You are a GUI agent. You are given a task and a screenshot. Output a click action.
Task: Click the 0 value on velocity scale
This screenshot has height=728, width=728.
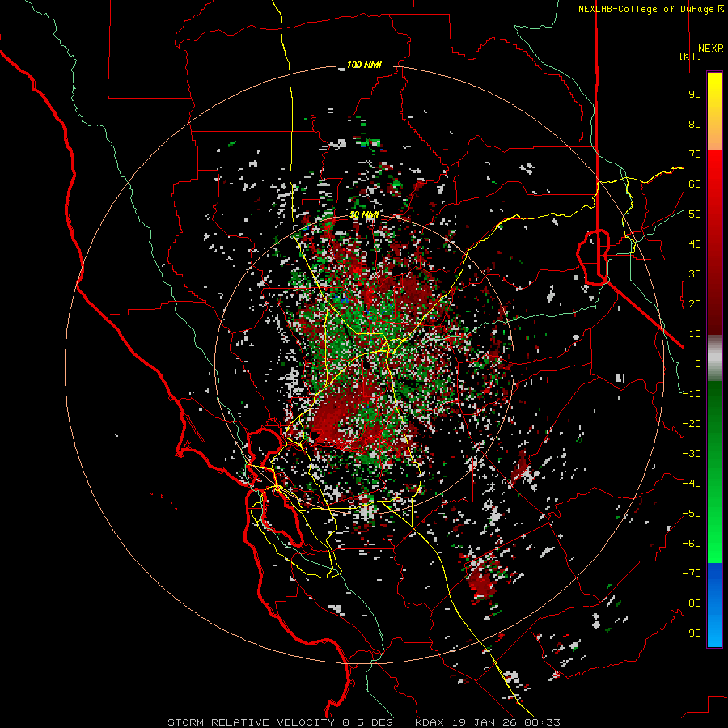[x=698, y=364]
